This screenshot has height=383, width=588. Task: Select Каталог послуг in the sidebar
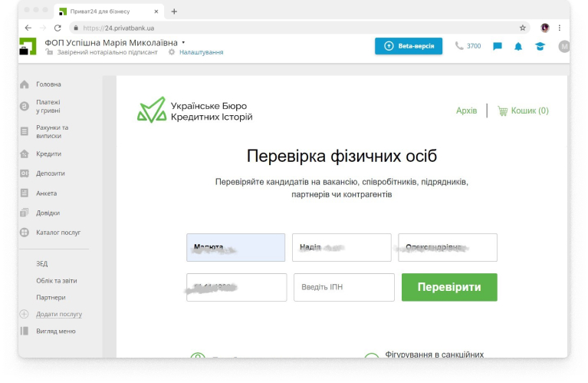coord(58,233)
